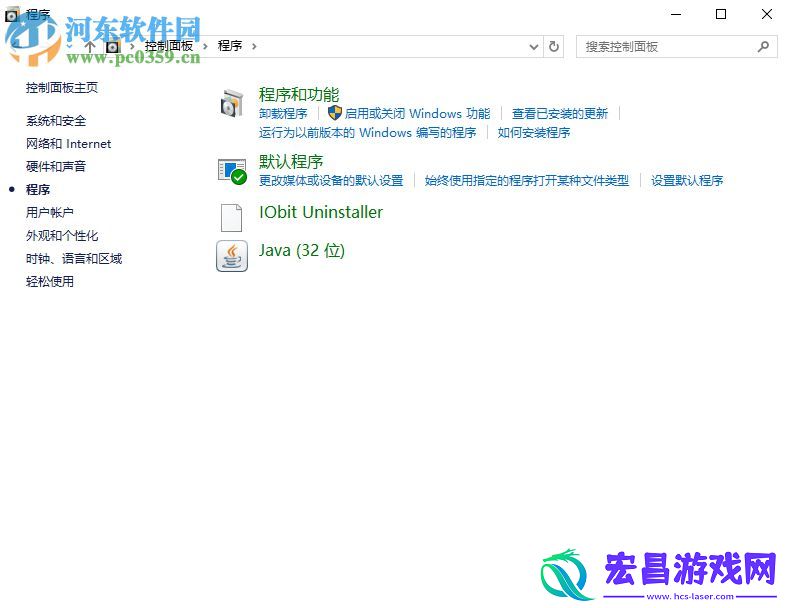Select 控制面板 in the breadcrumb
The height and width of the screenshot is (608, 787).
pyautogui.click(x=169, y=46)
